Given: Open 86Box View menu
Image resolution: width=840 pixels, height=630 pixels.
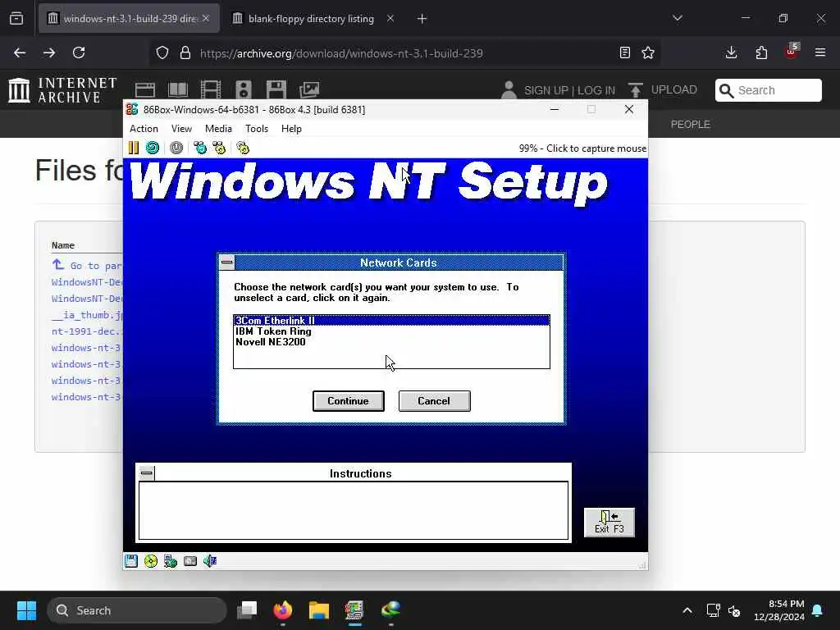Looking at the screenshot, I should point(181,129).
